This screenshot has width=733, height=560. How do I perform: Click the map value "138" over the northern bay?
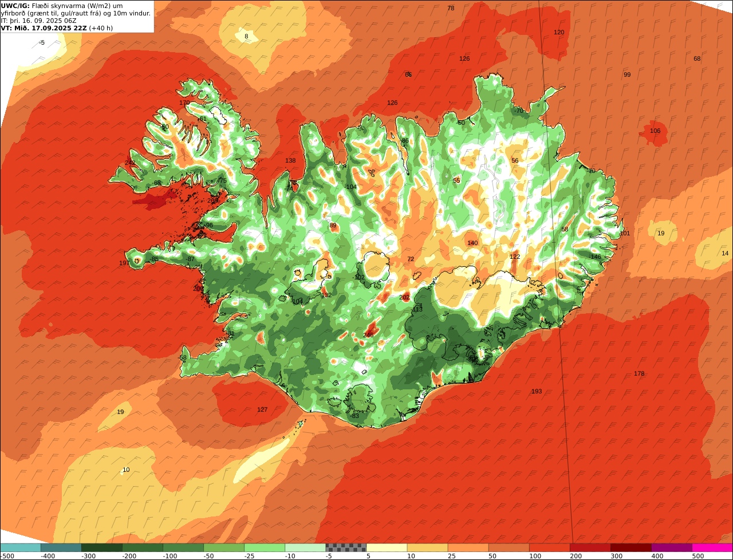[x=290, y=161]
